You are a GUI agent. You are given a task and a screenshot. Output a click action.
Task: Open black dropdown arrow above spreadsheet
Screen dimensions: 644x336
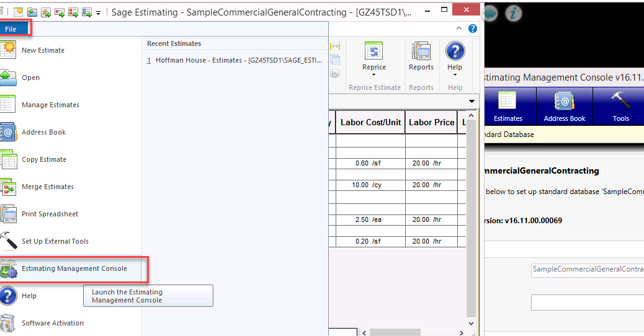tap(472, 101)
